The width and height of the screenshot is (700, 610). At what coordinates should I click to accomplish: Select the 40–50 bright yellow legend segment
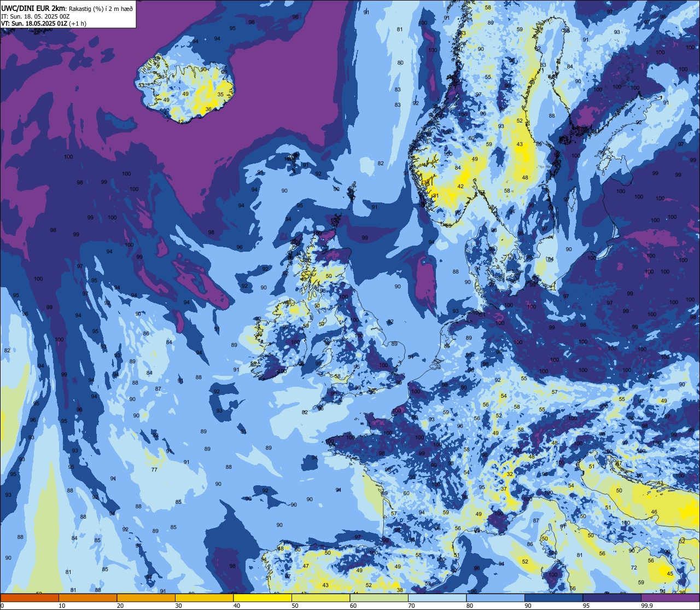click(x=262, y=598)
